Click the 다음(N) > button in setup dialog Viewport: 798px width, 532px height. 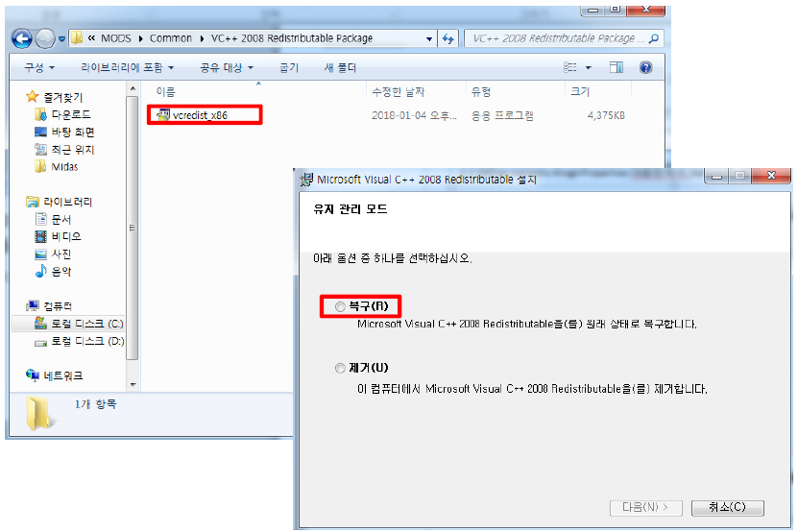tap(646, 507)
